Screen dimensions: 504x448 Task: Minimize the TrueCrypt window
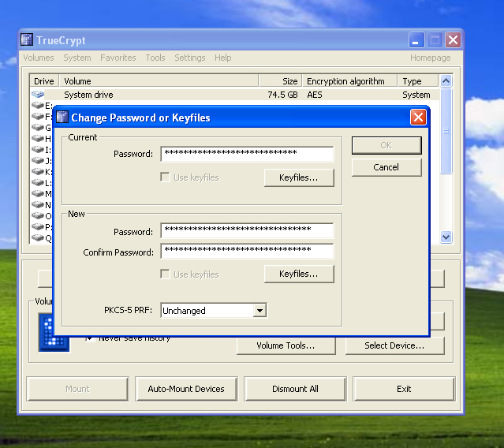point(416,40)
